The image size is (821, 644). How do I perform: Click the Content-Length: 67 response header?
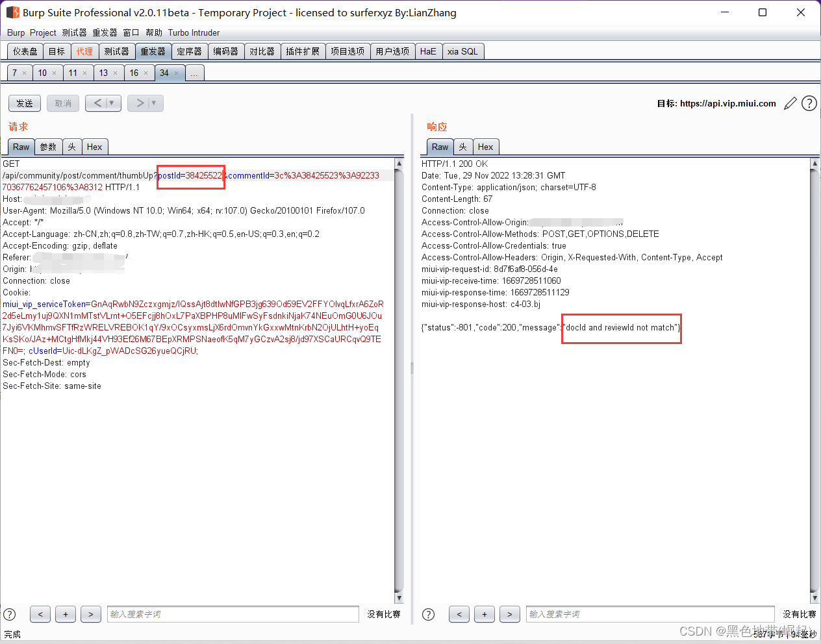[457, 199]
